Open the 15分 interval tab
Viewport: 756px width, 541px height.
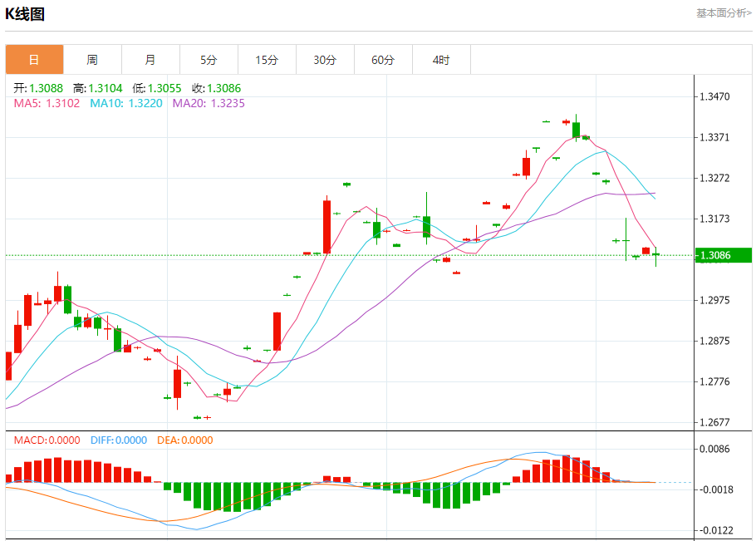[268, 60]
